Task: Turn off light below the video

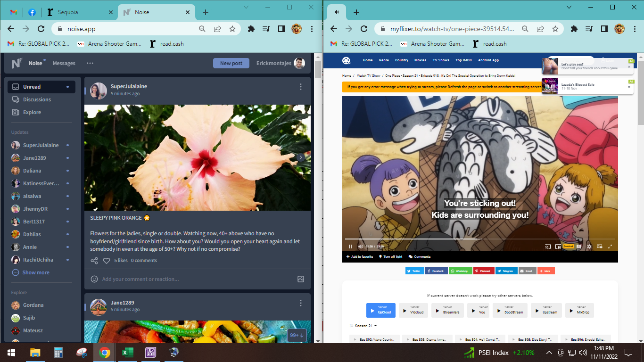Action: (x=390, y=257)
